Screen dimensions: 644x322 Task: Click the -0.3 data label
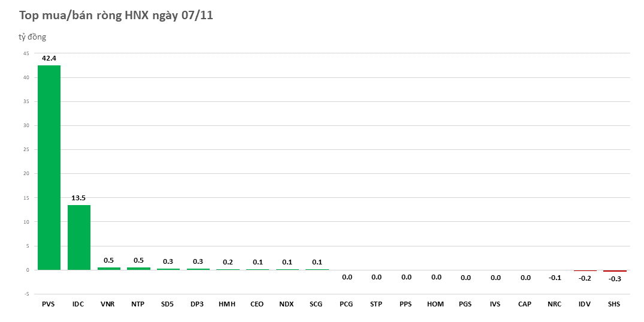pyautogui.click(x=615, y=279)
